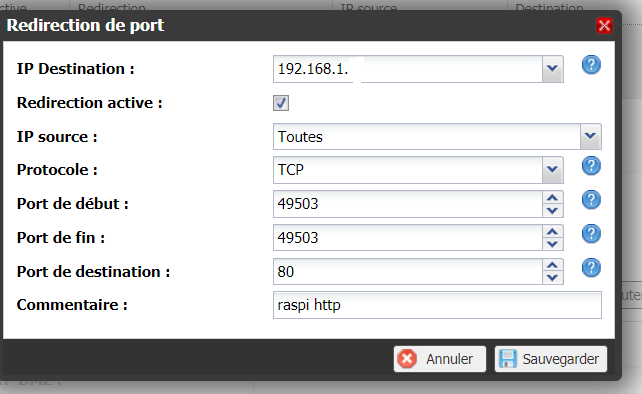Expand the IP source dropdown arrow

[590, 136]
